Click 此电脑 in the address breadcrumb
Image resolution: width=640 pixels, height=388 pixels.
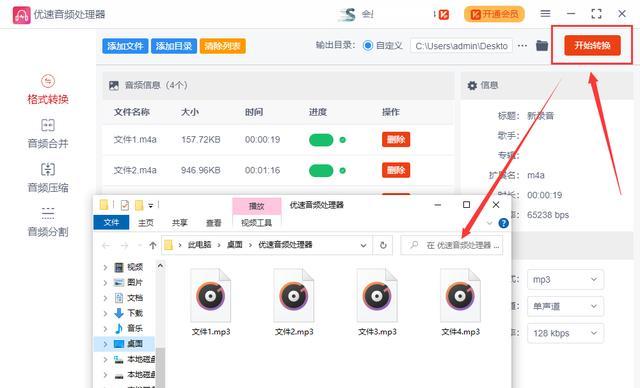click(x=199, y=245)
